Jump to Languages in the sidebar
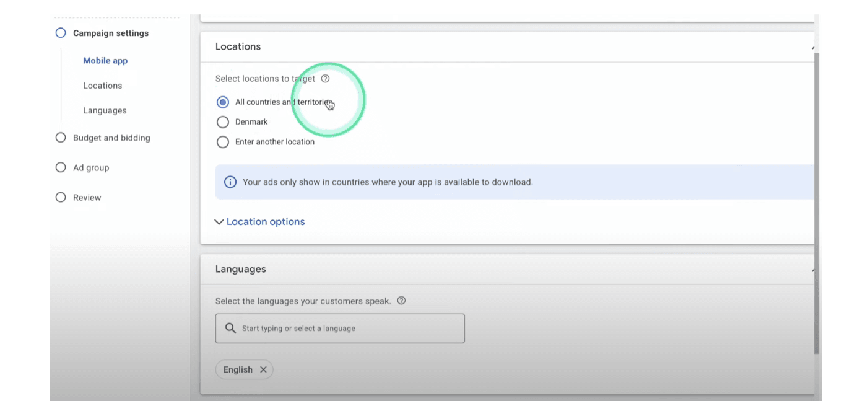This screenshot has width=868, height=419. point(105,110)
